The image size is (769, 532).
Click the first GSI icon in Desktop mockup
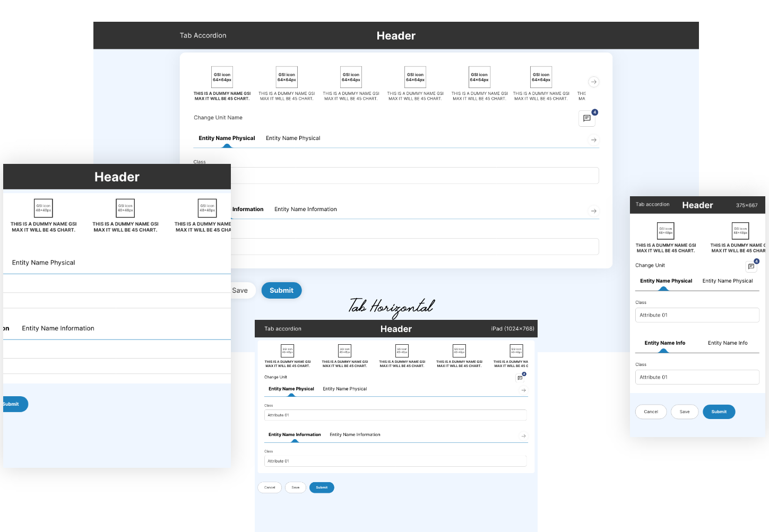click(x=222, y=77)
